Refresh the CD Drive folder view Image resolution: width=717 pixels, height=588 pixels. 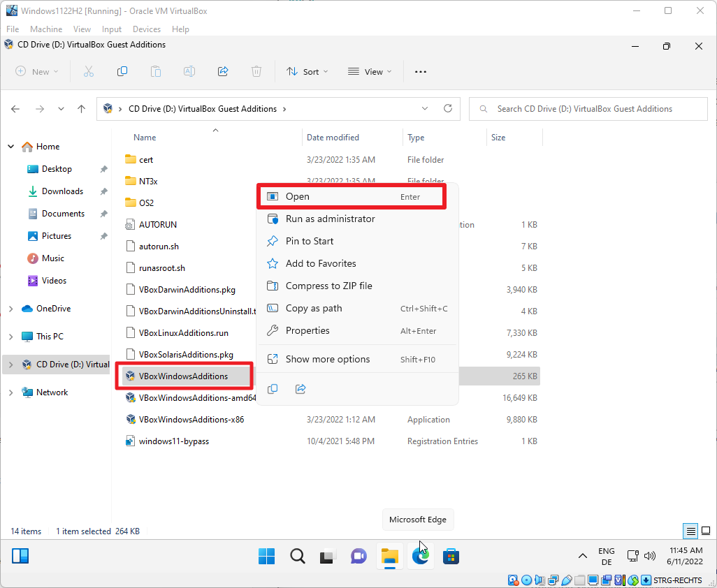[448, 108]
